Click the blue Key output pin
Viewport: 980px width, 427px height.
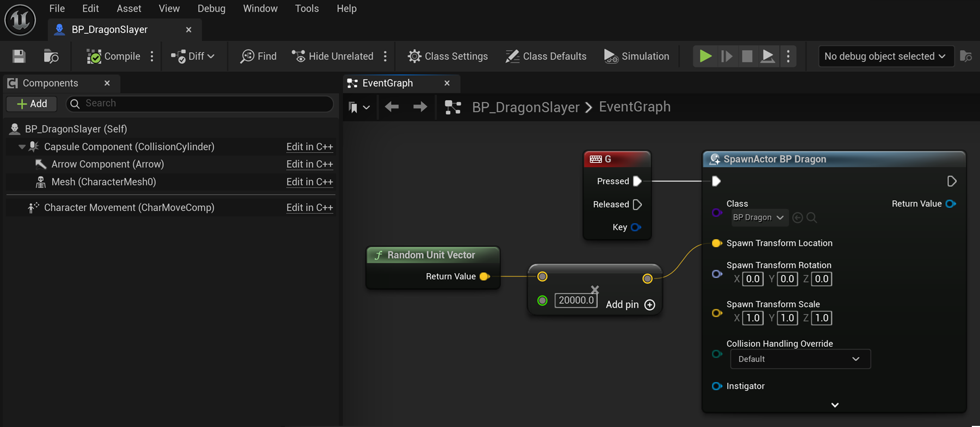click(x=636, y=227)
